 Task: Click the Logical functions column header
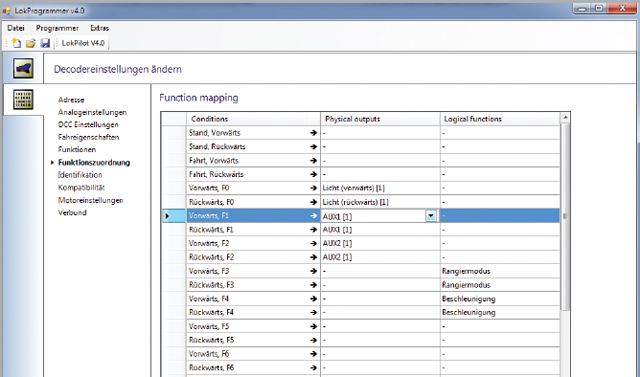(x=500, y=119)
